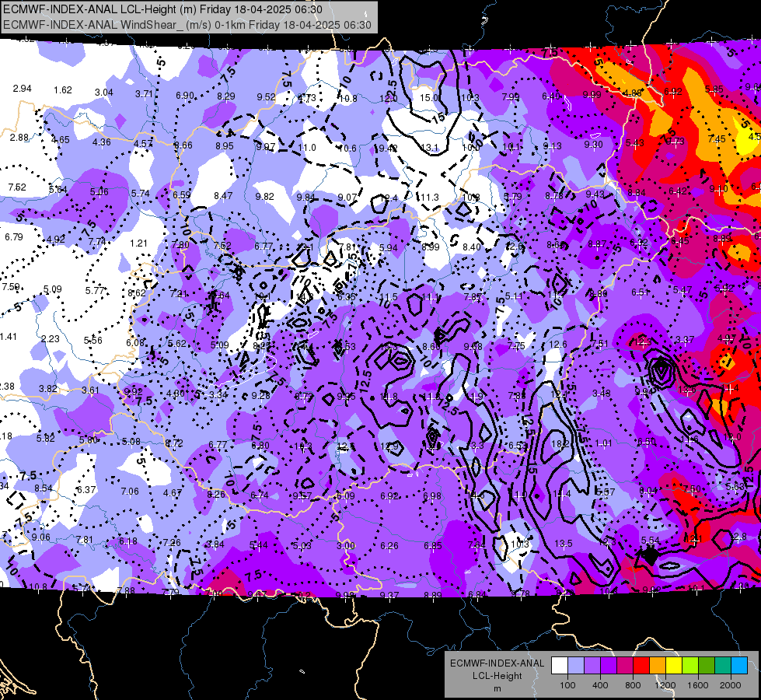Click the legend scale label 800
Image resolution: width=761 pixels, height=700 pixels.
(633, 685)
